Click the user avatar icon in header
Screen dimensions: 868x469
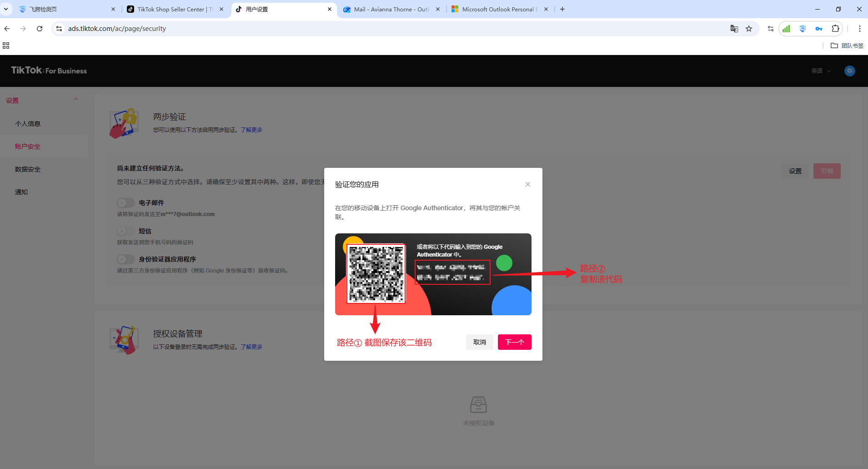click(850, 71)
